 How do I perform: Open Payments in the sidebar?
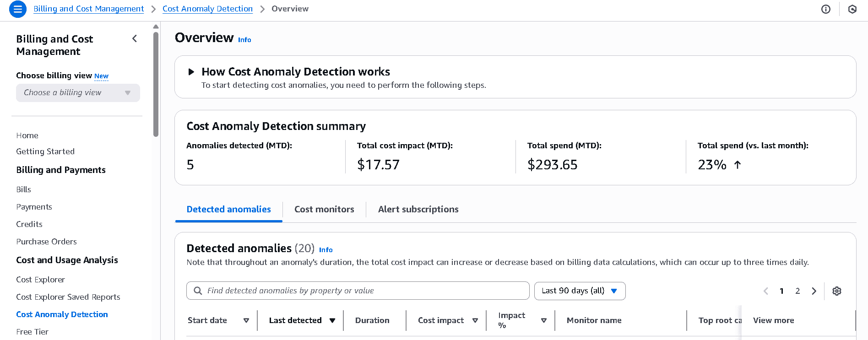[34, 207]
